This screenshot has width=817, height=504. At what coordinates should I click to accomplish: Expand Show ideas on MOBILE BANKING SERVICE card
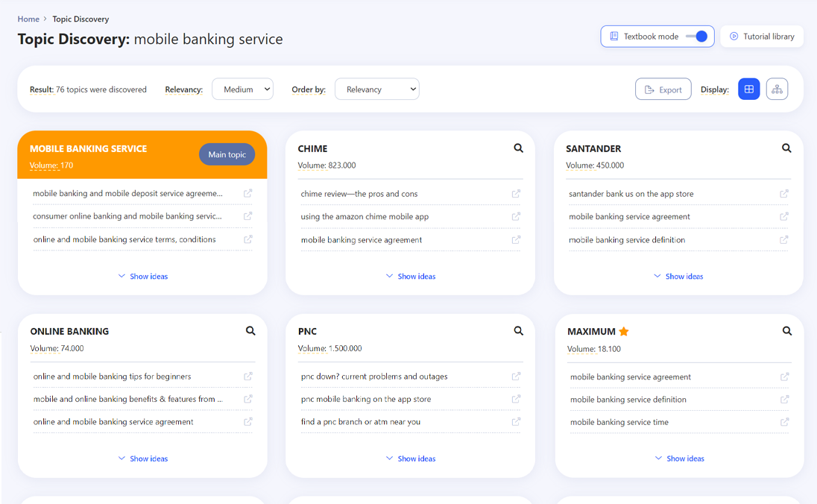pyautogui.click(x=143, y=277)
